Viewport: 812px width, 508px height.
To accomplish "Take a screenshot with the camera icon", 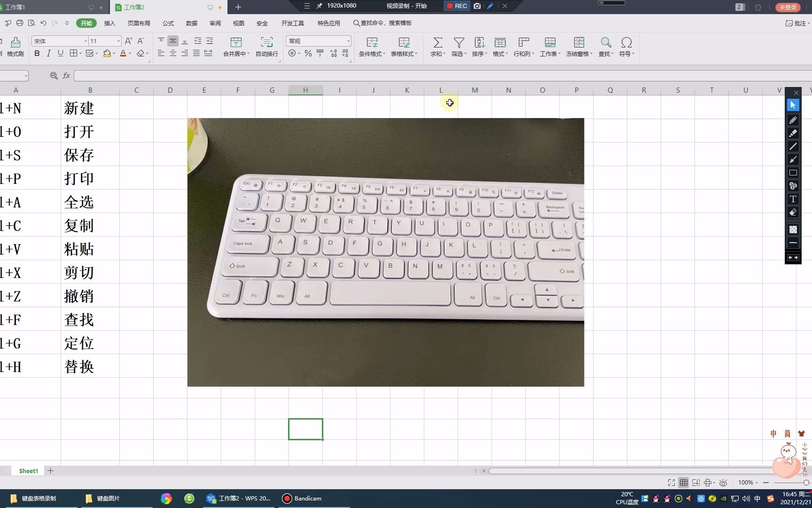I will 477,6.
